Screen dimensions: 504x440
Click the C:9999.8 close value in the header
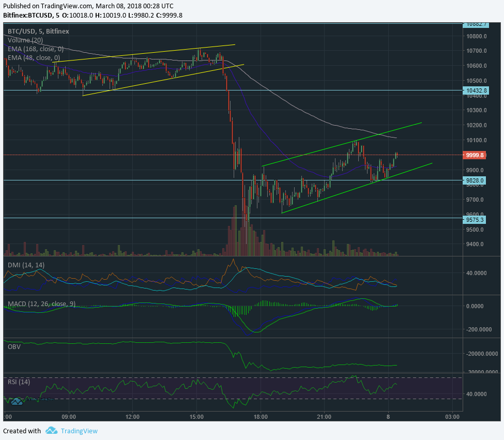[169, 15]
